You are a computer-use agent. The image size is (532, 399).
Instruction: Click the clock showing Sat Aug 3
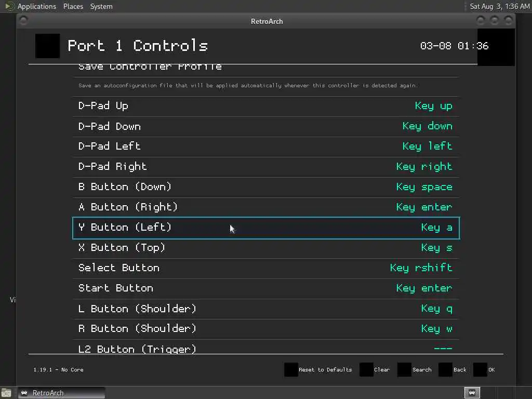pos(499,6)
